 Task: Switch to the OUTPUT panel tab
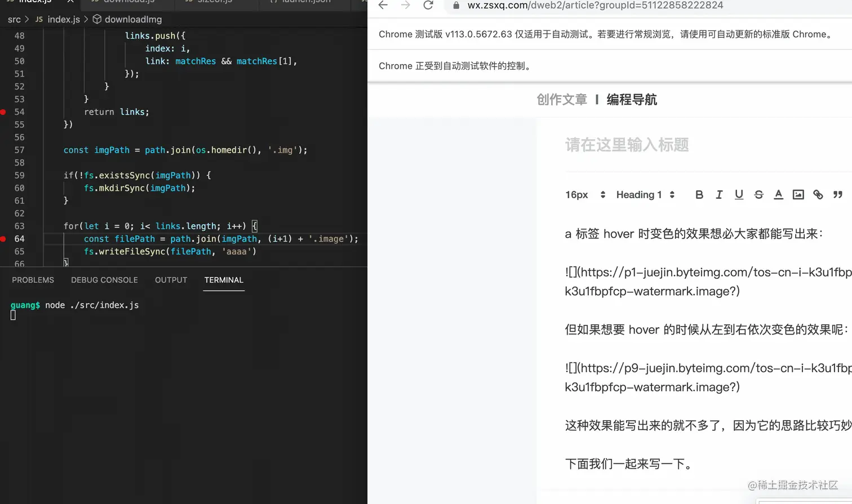pos(171,280)
